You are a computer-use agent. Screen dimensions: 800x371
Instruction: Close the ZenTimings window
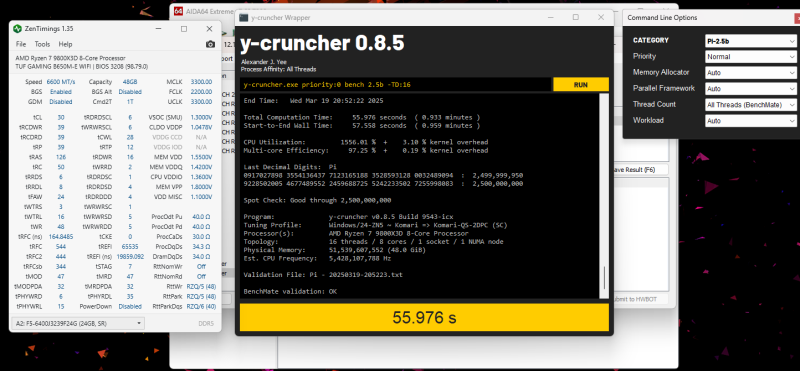[209, 29]
